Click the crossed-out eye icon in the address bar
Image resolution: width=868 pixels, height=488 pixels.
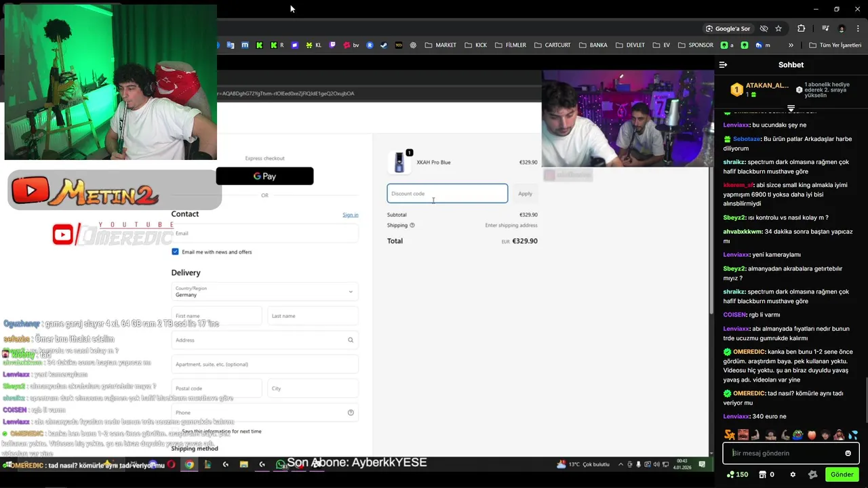coord(764,28)
